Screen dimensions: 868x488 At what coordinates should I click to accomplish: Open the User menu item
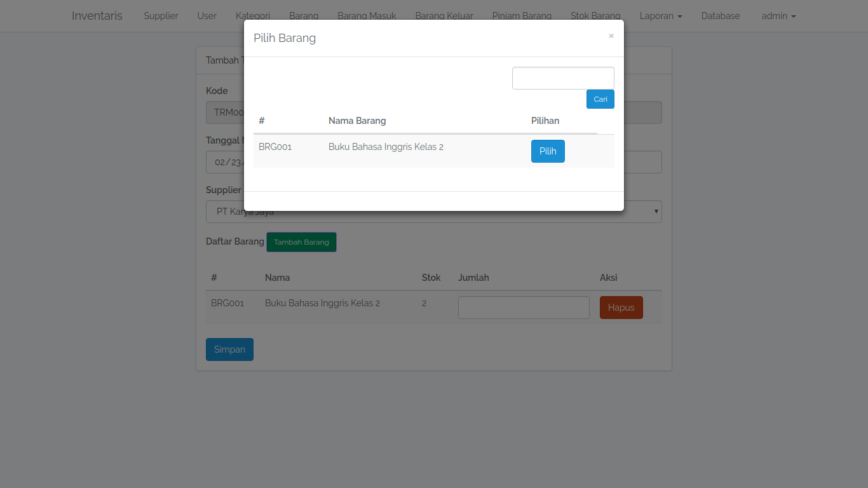tap(207, 16)
